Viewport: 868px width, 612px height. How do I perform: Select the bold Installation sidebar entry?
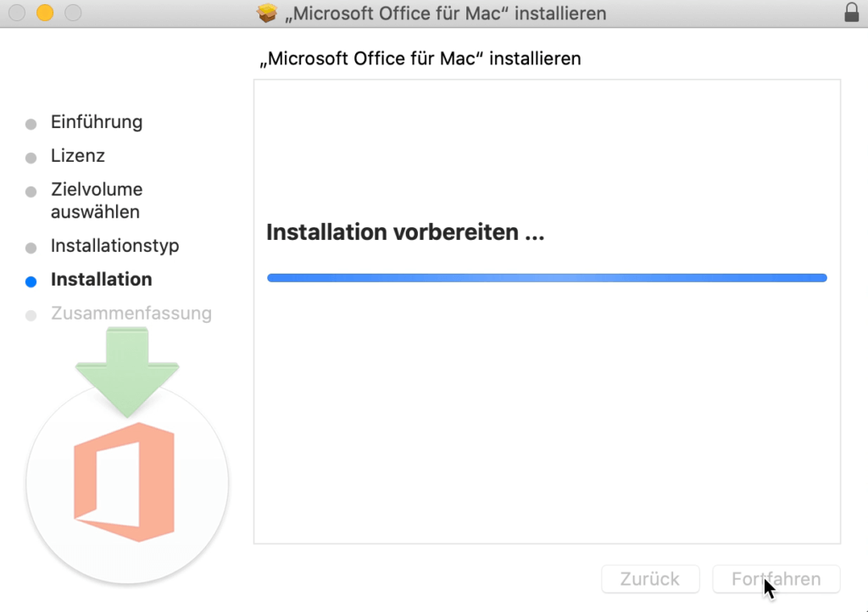pos(101,280)
